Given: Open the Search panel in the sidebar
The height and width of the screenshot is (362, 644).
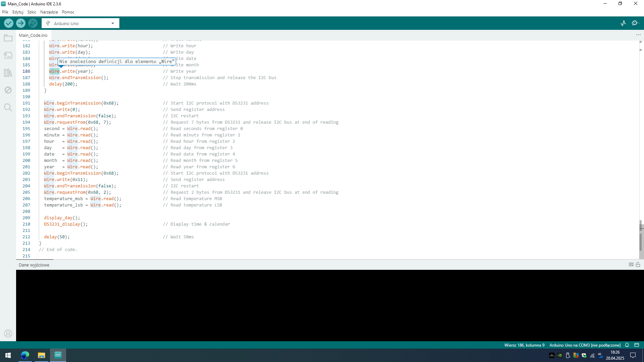Looking at the screenshot, I should coord(8,108).
